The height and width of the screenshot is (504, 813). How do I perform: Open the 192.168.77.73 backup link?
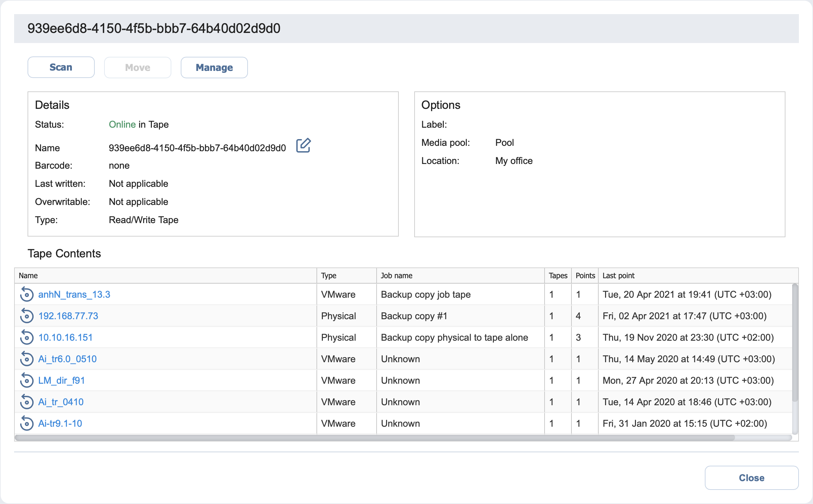68,316
